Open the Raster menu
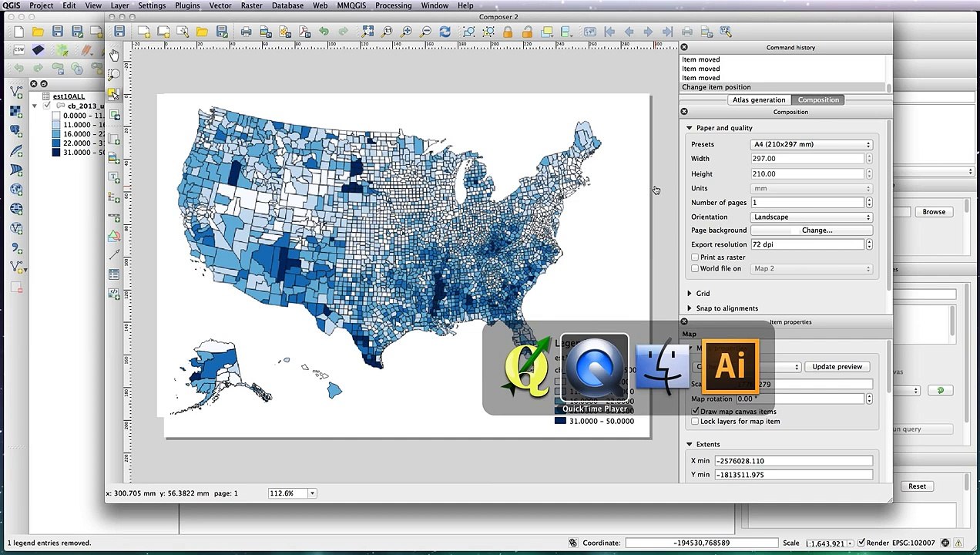 click(251, 5)
